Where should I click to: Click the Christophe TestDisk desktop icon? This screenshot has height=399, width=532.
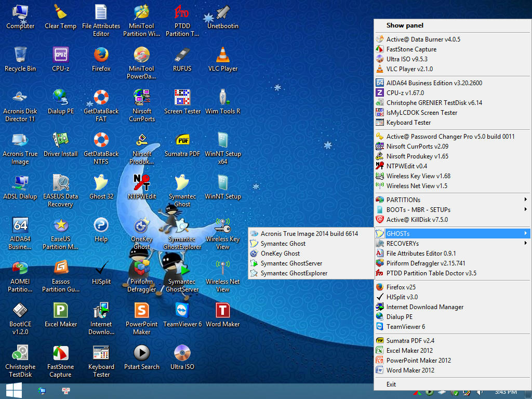pyautogui.click(x=20, y=362)
